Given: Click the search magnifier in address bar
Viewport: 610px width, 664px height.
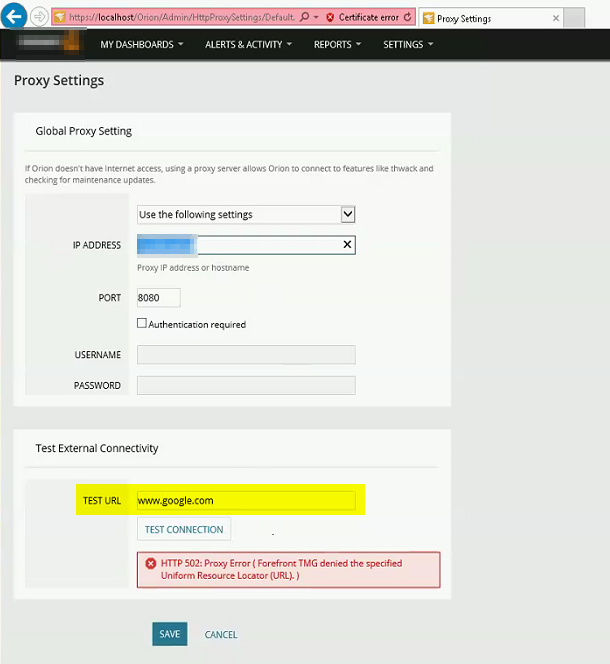Looking at the screenshot, I should (305, 17).
